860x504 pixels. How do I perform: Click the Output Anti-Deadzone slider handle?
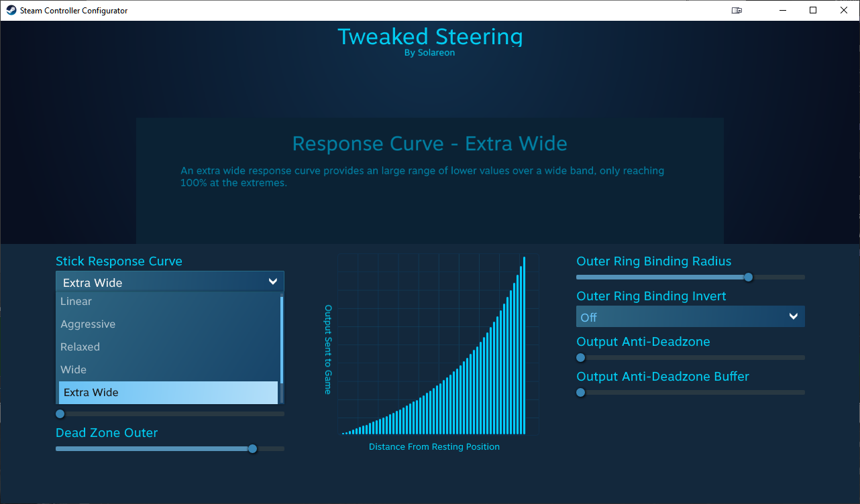[x=581, y=358]
